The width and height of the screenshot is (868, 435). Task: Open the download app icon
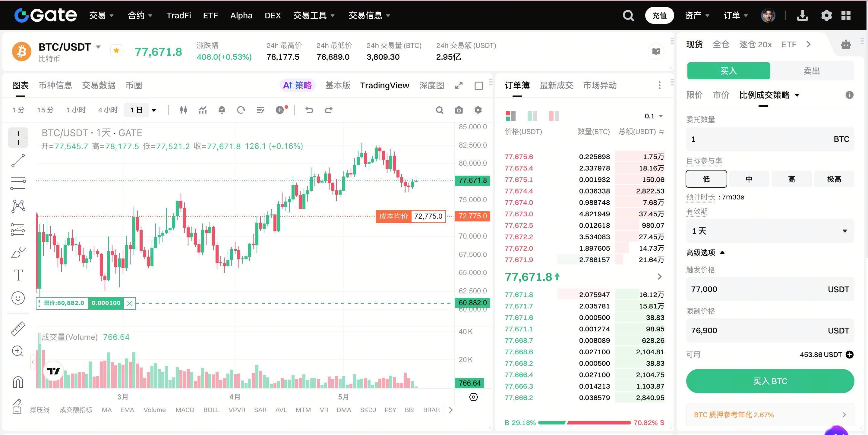[802, 15]
